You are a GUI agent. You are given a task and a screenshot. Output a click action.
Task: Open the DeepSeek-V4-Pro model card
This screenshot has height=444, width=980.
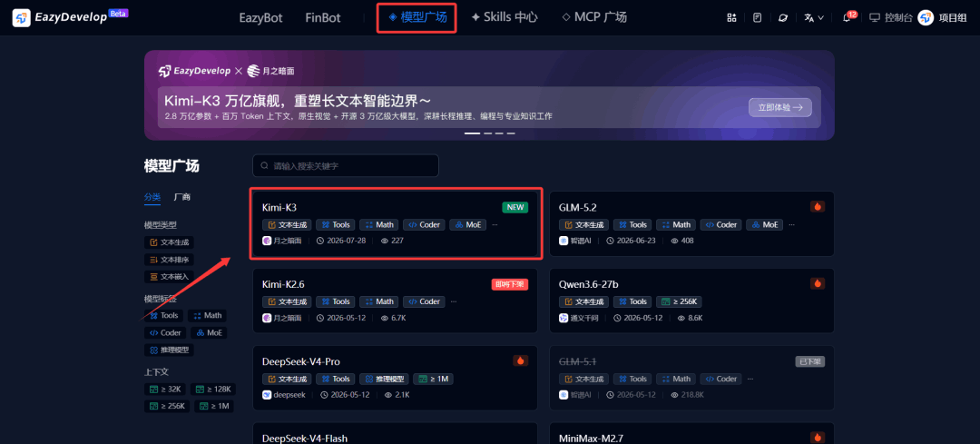[395, 378]
